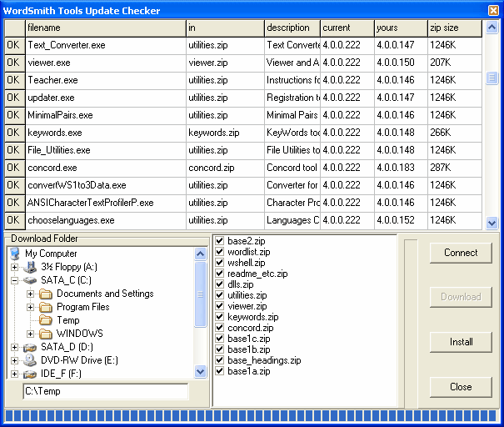Click the disabled Download button
The width and height of the screenshot is (504, 427).
[461, 297]
